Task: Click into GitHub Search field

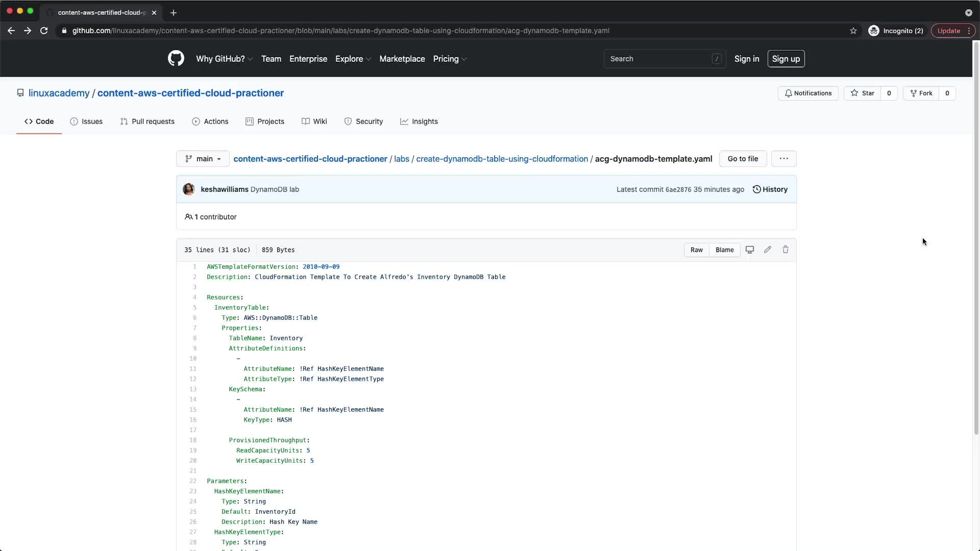Action: [658, 59]
